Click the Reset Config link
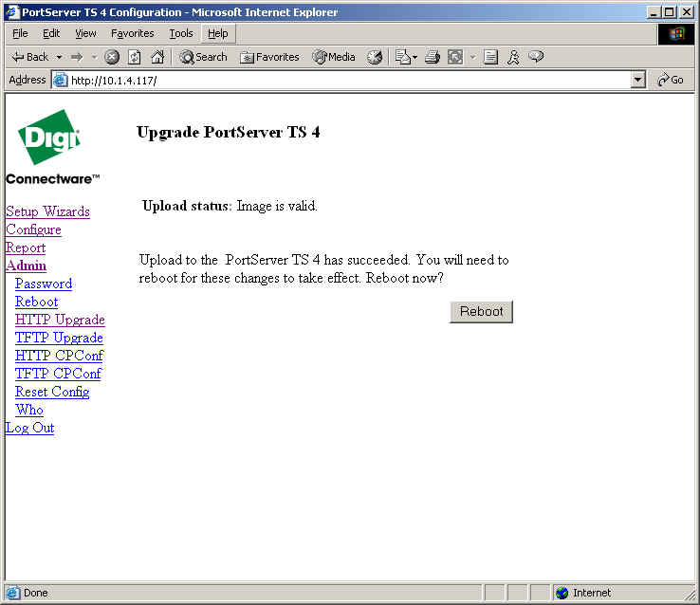 tap(52, 392)
